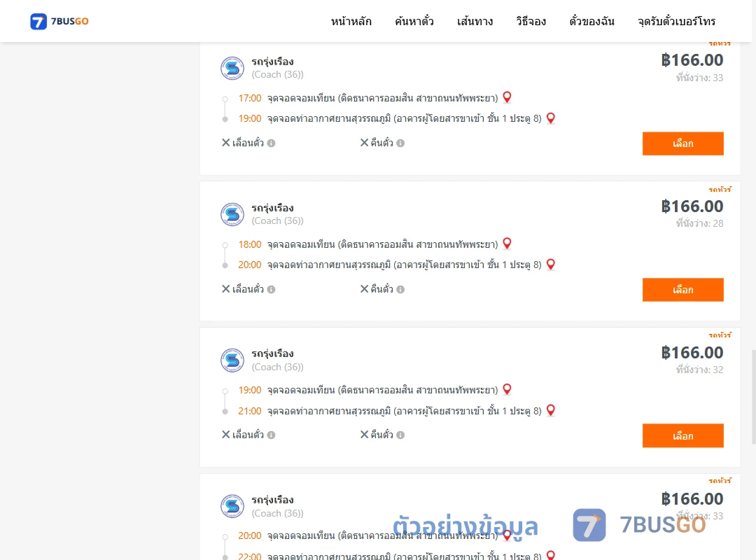This screenshot has width=756, height=560.
Task: Open the วิธีจอง menu item
Action: click(531, 21)
